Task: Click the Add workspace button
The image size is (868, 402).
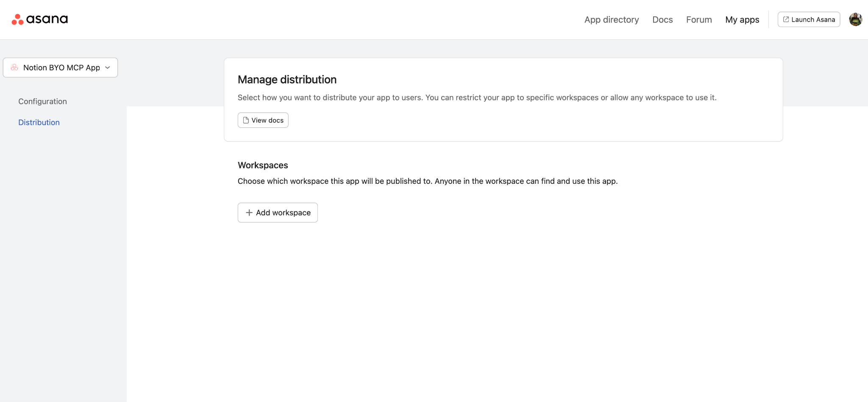Action: (278, 213)
